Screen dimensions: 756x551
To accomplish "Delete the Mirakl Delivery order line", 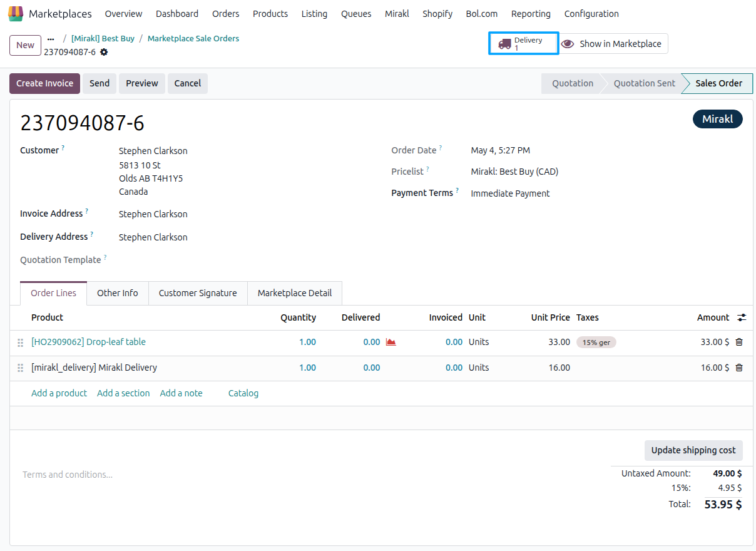I will (739, 368).
